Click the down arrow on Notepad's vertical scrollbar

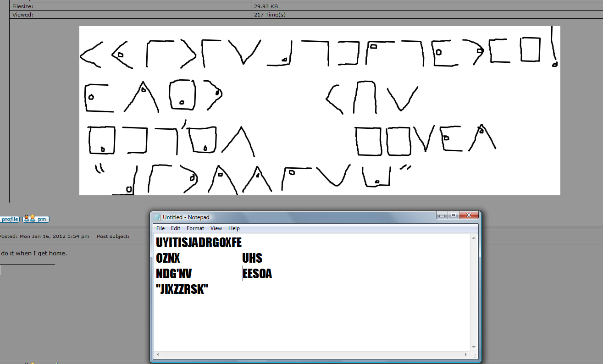tap(473, 347)
